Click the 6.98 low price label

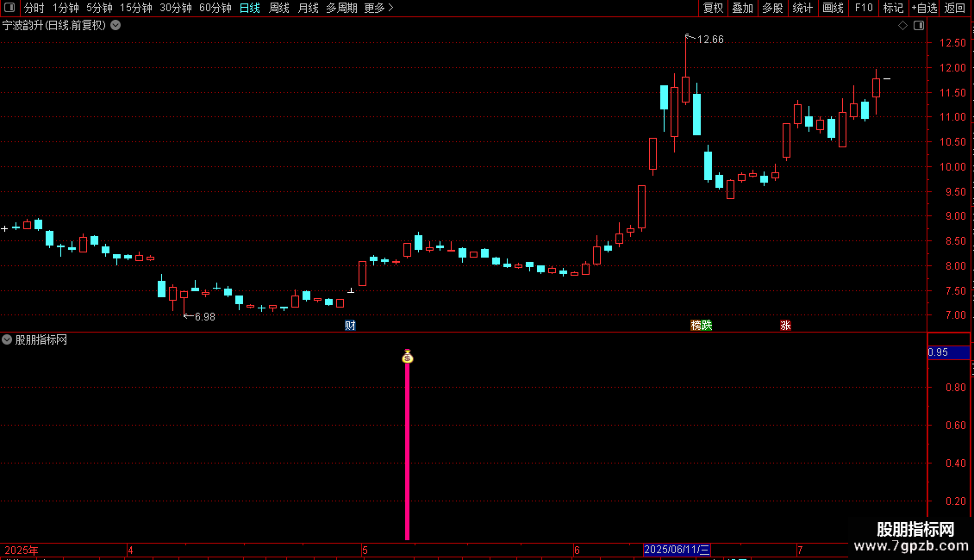[x=205, y=317]
